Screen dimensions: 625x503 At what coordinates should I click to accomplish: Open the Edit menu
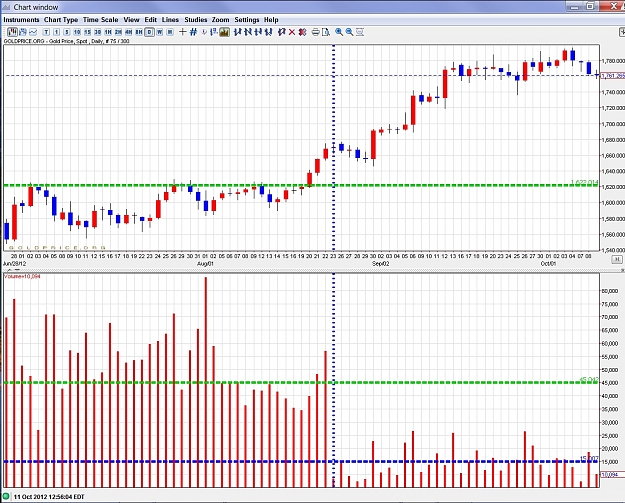[x=150, y=20]
